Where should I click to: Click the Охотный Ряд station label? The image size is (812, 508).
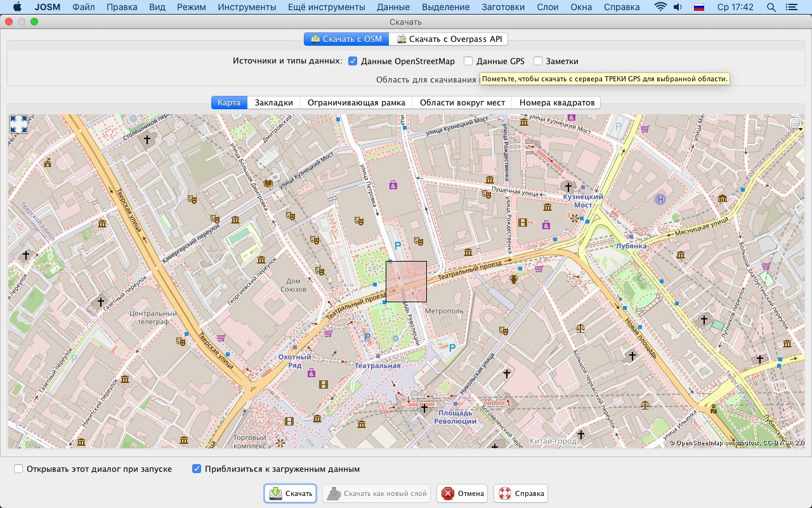[x=295, y=361]
